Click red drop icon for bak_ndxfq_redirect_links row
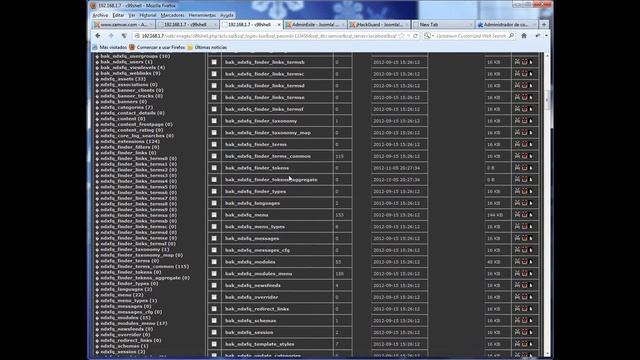Image resolution: width=640 pixels, height=360 pixels. pos(524,309)
